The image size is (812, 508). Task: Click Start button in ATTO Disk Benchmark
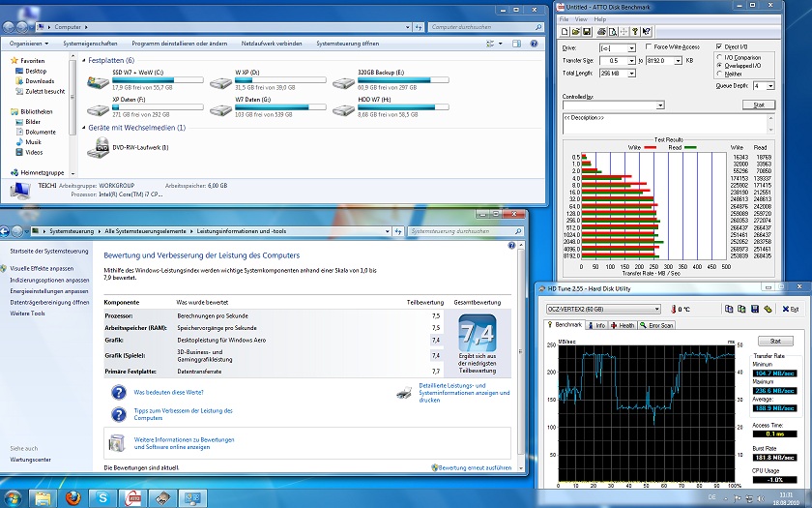pos(759,105)
